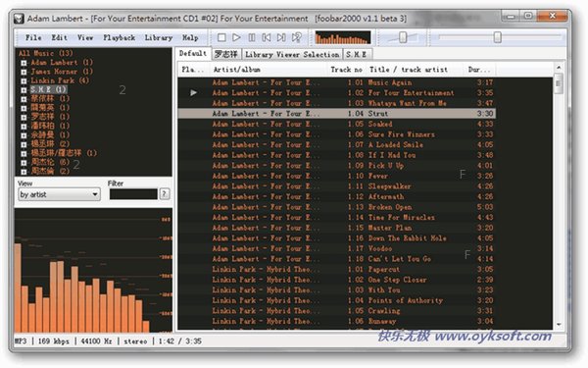The width and height of the screenshot is (588, 368).
Task: Skip to next track button
Action: coord(281,37)
